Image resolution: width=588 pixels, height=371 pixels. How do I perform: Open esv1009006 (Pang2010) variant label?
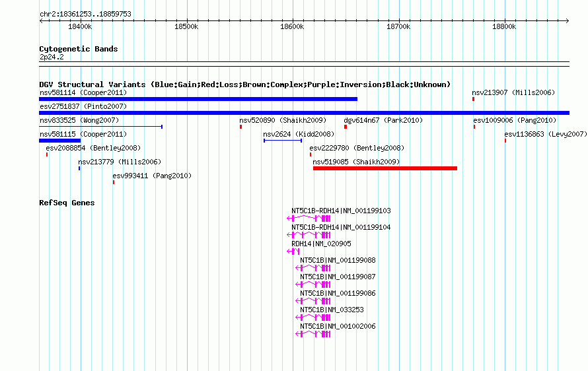coord(515,120)
